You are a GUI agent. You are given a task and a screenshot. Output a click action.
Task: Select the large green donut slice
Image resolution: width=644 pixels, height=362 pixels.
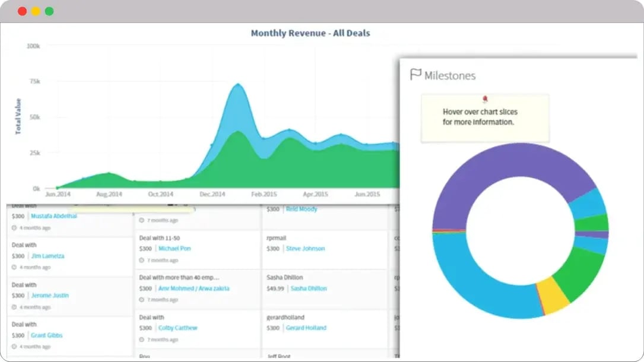coord(579,273)
